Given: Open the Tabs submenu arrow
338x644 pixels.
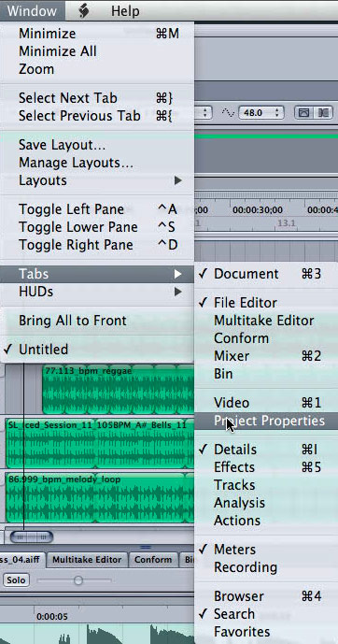Looking at the screenshot, I should (x=177, y=274).
